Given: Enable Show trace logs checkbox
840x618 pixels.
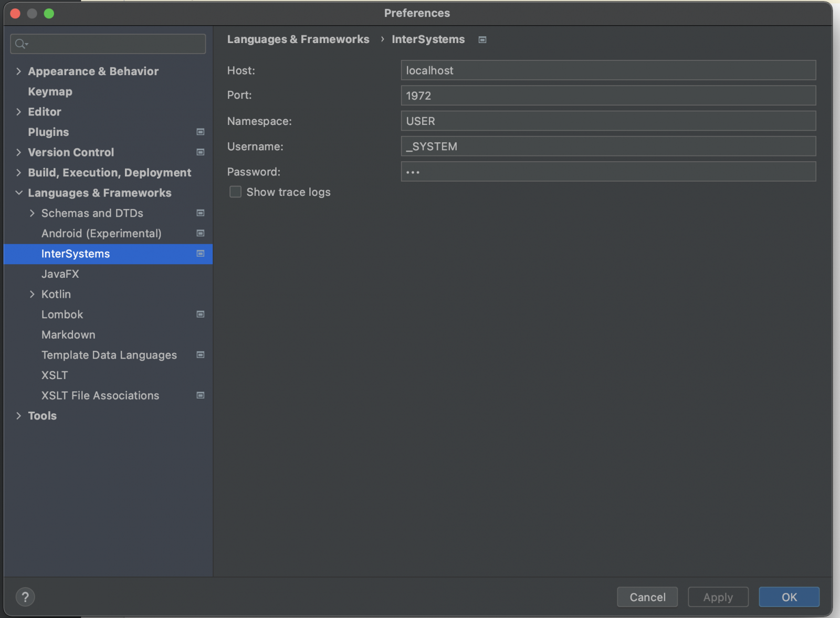Looking at the screenshot, I should 235,192.
